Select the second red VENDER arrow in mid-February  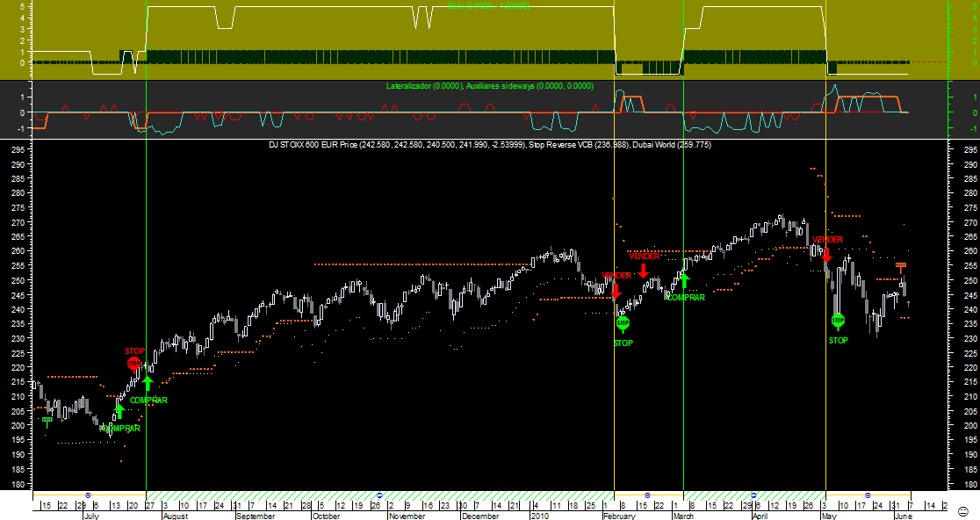pos(643,271)
